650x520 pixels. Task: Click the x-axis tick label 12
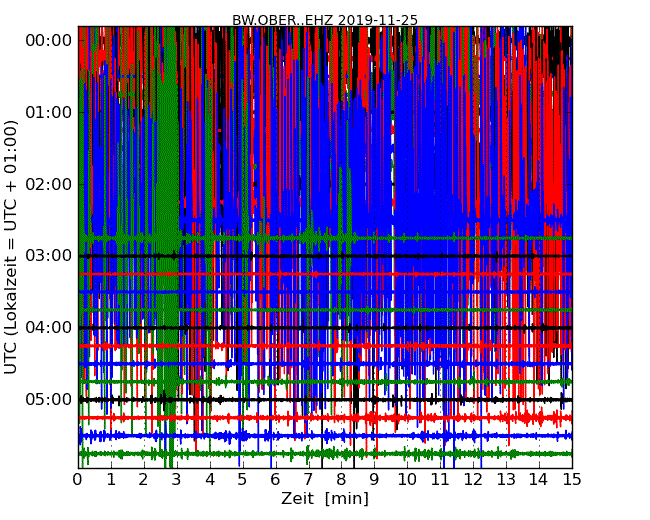coord(473,480)
